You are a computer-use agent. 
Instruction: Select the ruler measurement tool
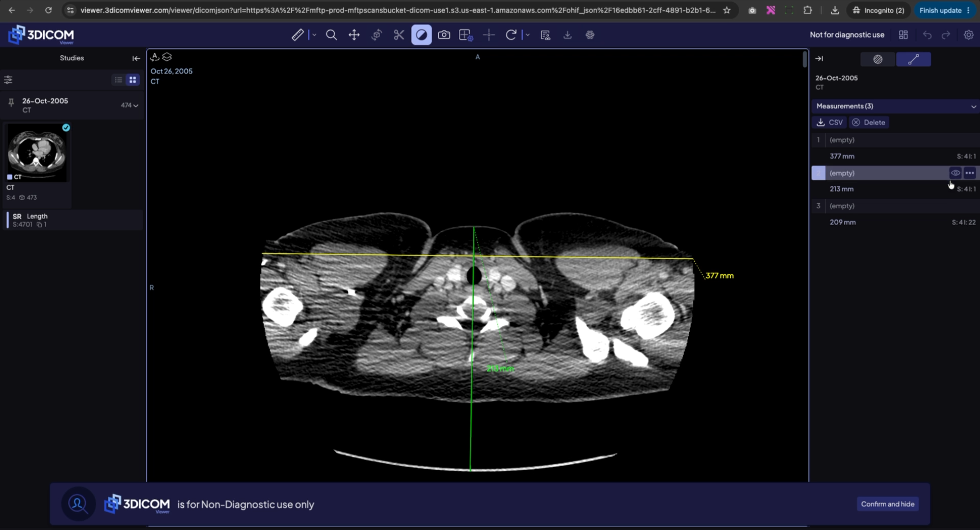[298, 35]
